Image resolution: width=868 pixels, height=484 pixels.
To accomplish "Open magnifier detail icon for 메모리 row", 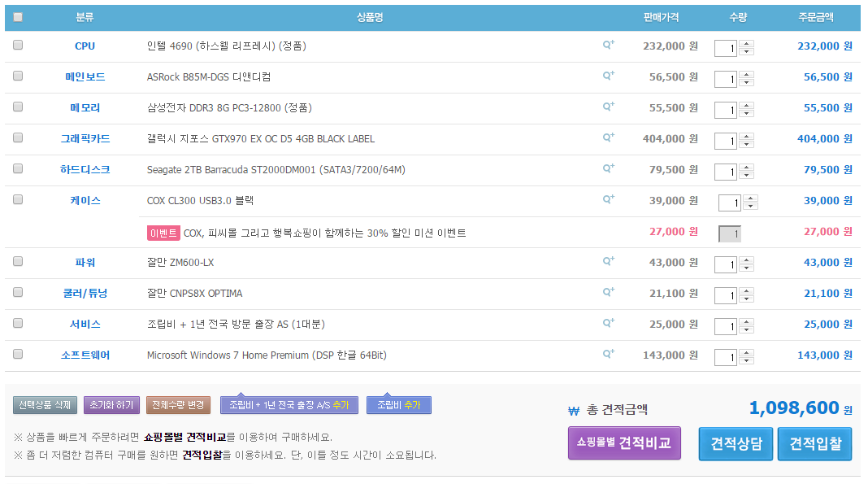I will tap(609, 107).
